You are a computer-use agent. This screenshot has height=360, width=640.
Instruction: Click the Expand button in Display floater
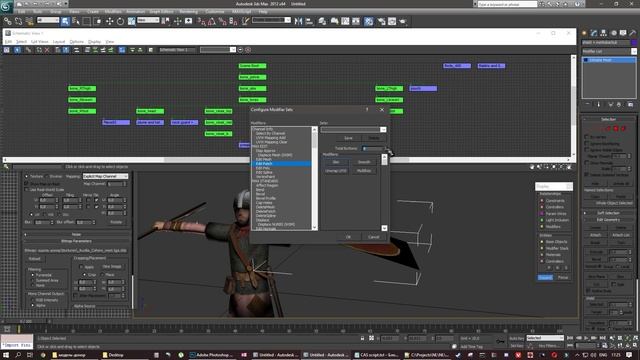545,278
